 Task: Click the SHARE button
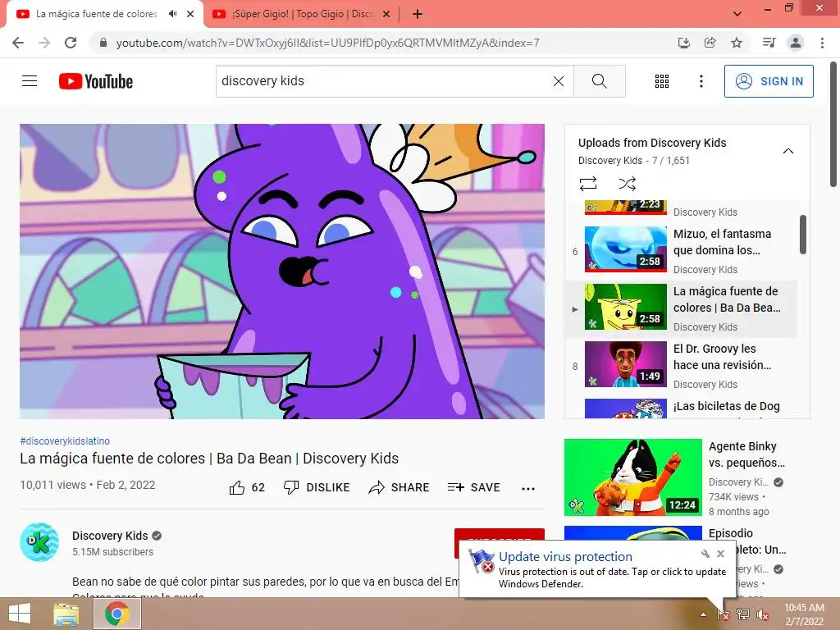pyautogui.click(x=399, y=487)
